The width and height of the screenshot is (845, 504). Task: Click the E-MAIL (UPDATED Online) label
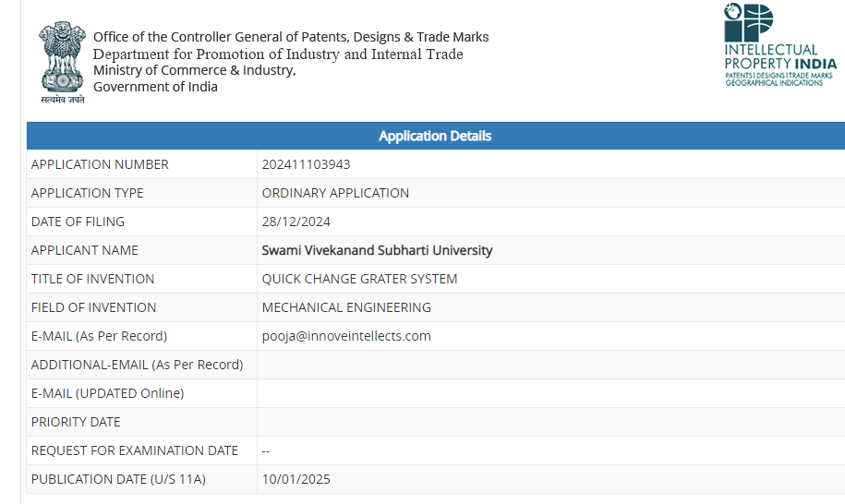click(107, 393)
